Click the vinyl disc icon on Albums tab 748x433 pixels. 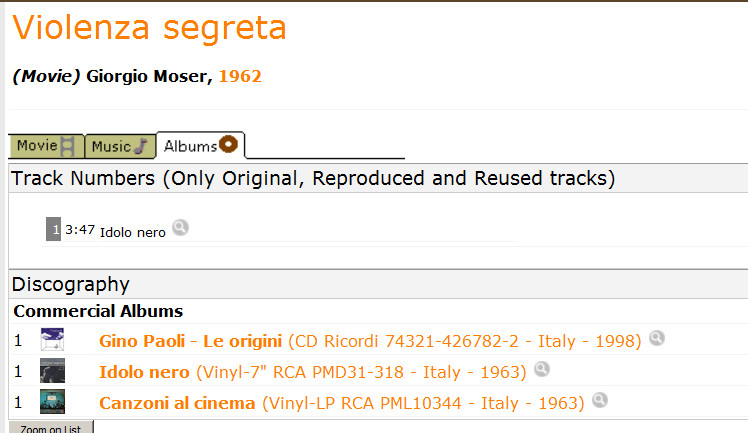click(228, 144)
